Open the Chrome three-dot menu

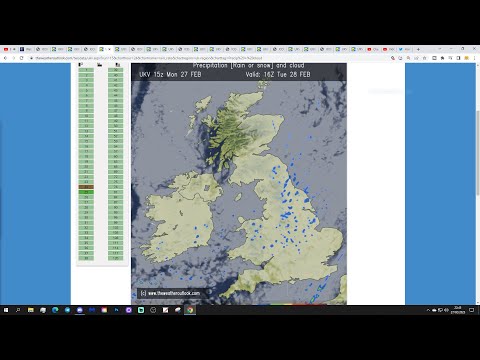(x=474, y=58)
